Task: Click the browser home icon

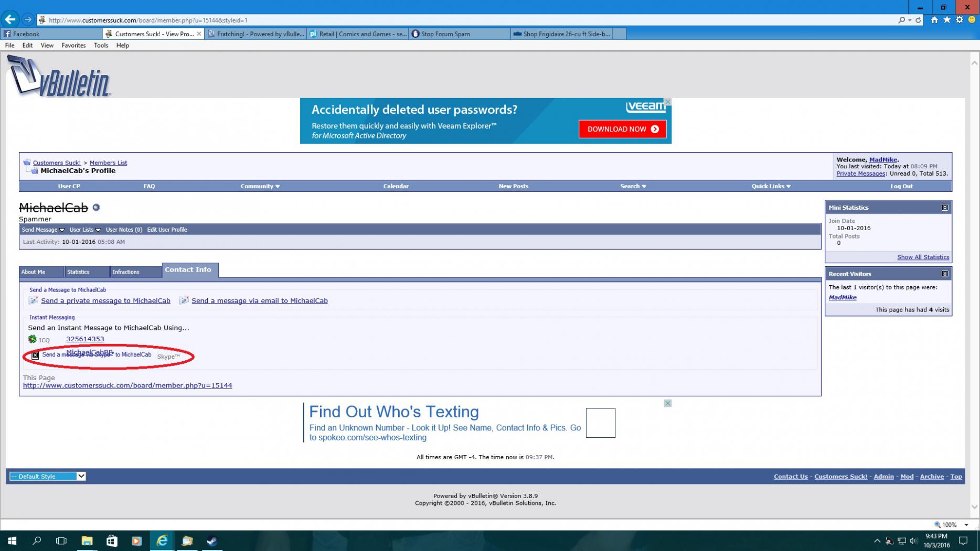Action: coord(934,20)
